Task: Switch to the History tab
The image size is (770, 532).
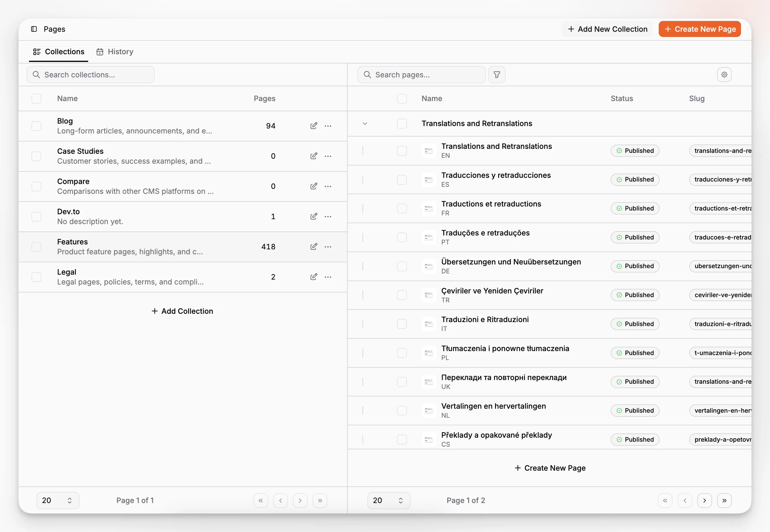Action: click(x=115, y=52)
